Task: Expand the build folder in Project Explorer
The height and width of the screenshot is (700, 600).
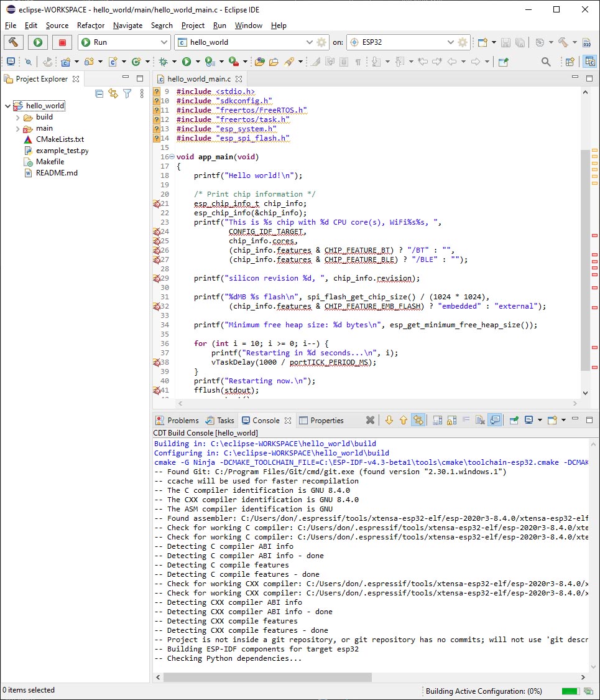Action: 17,118
